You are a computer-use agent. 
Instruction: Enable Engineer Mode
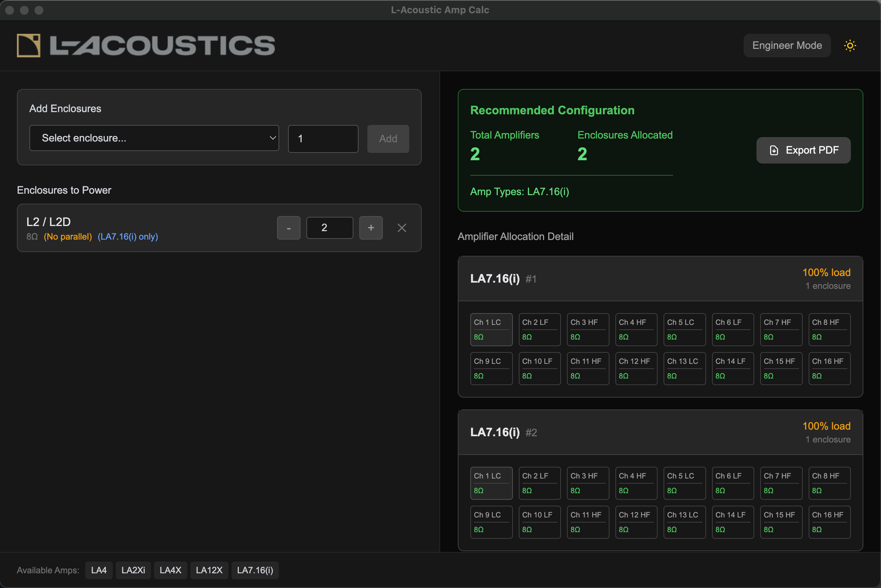(787, 45)
